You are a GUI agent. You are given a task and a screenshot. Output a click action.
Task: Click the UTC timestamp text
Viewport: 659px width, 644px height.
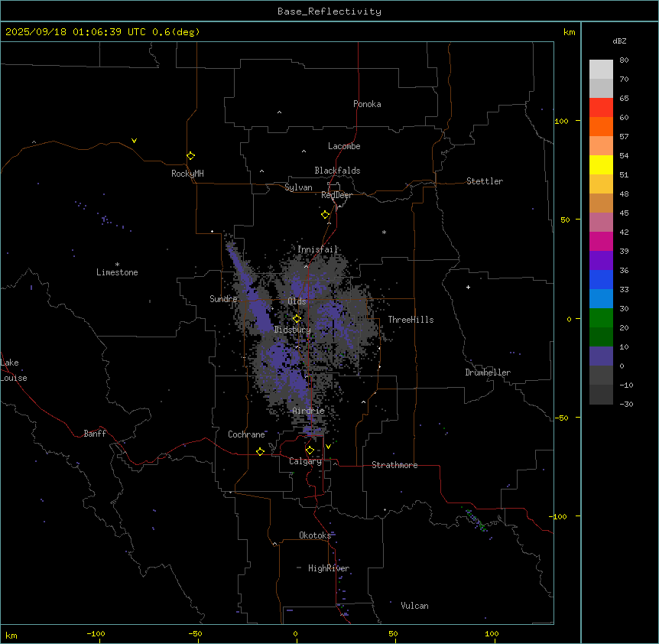(x=102, y=31)
